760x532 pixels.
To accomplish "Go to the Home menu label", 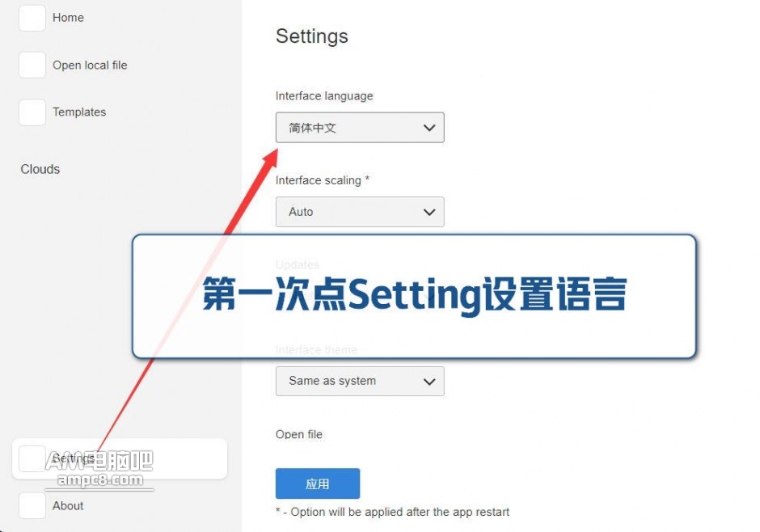I will tap(69, 18).
